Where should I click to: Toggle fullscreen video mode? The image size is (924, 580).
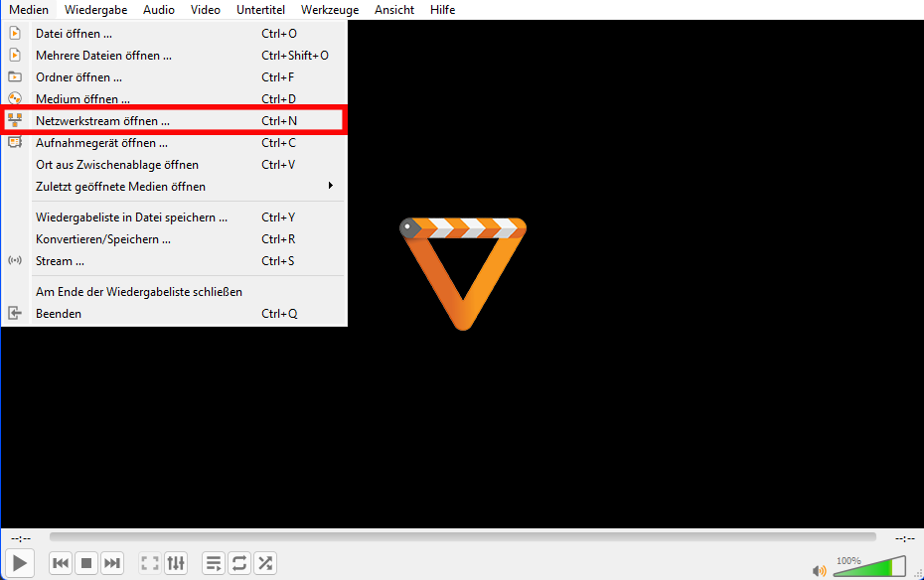tap(150, 563)
